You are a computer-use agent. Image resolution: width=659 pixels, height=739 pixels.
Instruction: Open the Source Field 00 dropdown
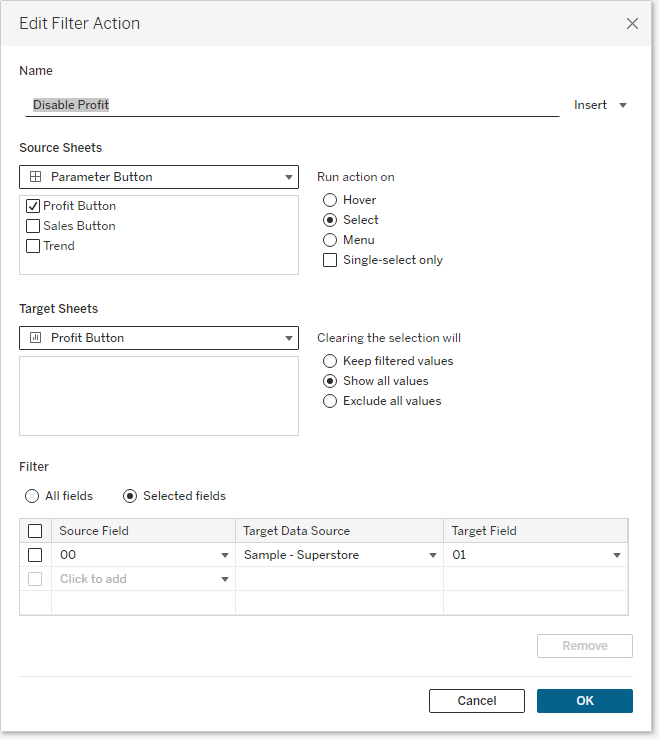tap(225, 555)
